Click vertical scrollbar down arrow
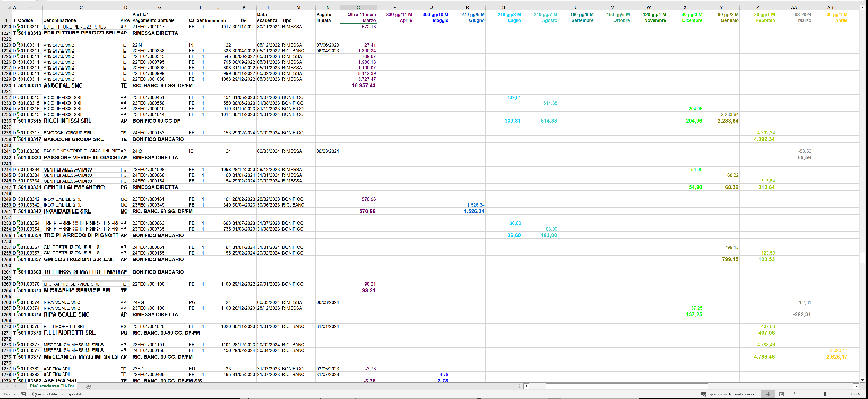This screenshot has height=399, width=868. coord(862,380)
